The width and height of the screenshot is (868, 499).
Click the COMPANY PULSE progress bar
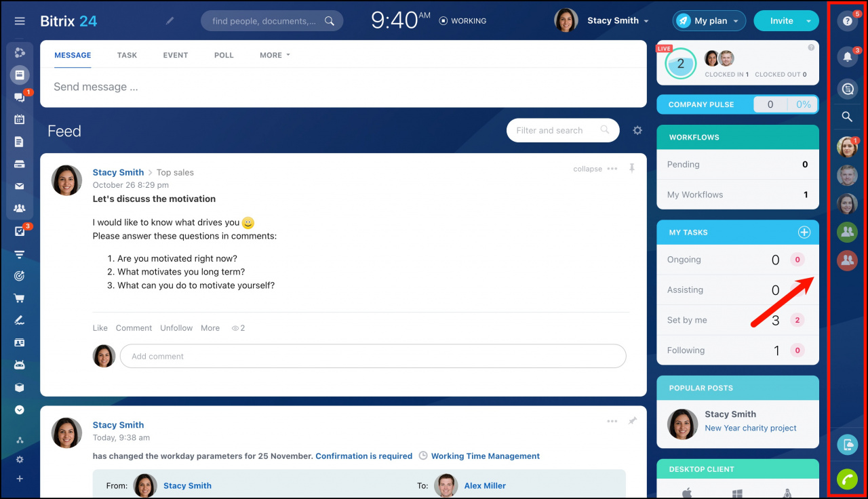[x=738, y=104]
